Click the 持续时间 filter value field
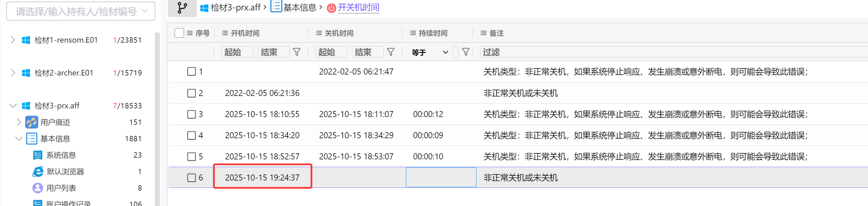The width and height of the screenshot is (868, 206). 456,52
